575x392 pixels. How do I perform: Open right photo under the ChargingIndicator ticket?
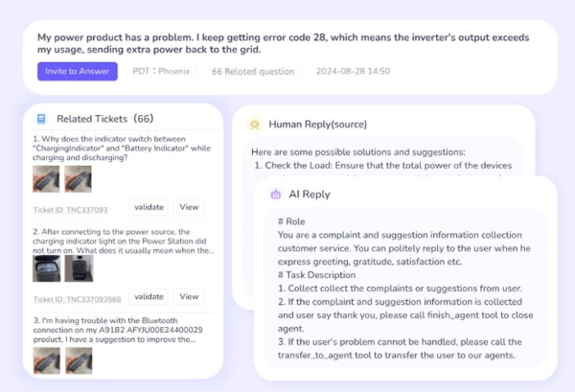click(78, 179)
